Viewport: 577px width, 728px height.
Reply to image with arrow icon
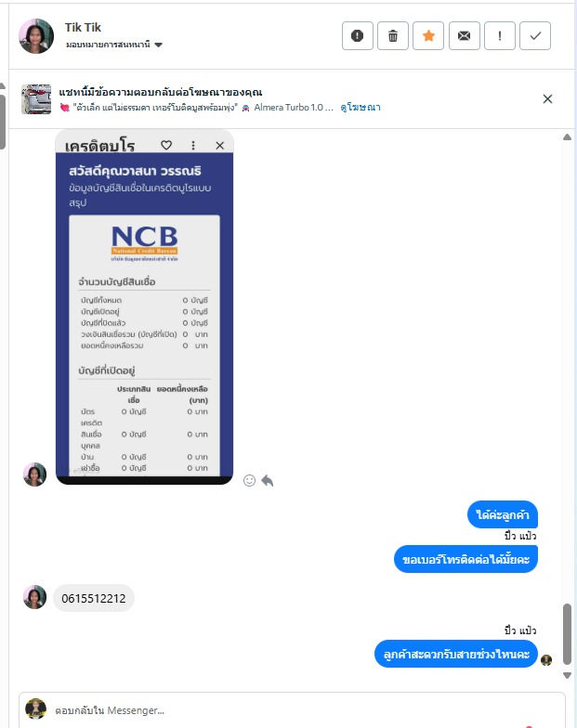pyautogui.click(x=268, y=481)
